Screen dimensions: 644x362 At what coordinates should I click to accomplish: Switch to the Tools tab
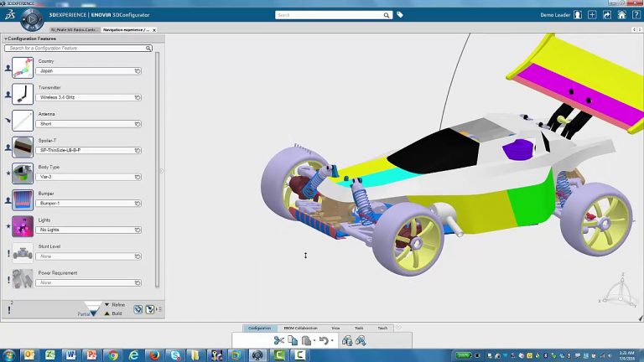(359, 328)
